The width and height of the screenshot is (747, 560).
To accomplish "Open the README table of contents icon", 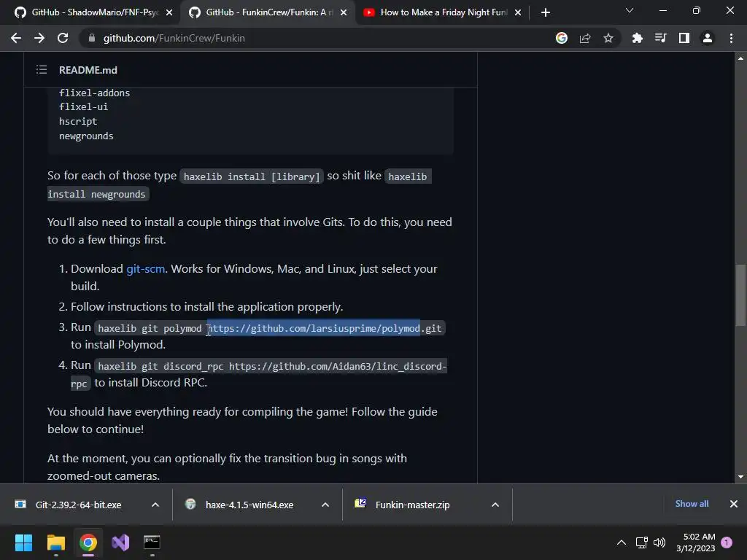I will coord(42,69).
